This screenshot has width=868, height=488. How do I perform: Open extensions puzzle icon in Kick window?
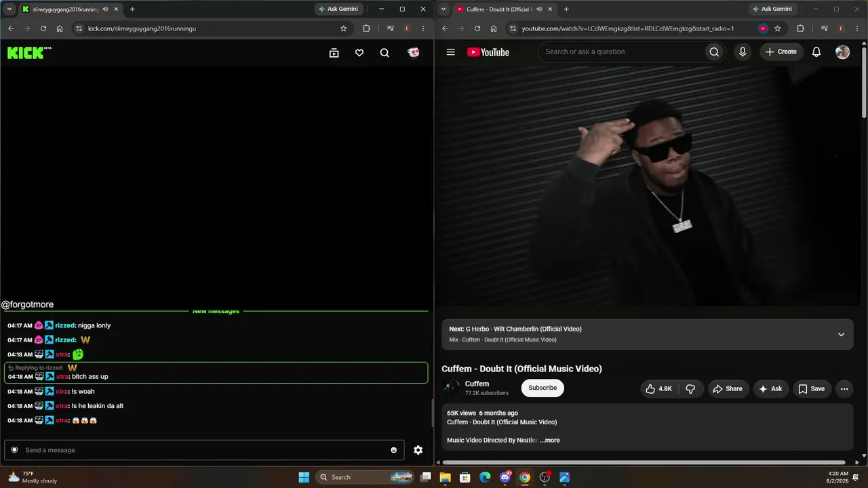366,28
